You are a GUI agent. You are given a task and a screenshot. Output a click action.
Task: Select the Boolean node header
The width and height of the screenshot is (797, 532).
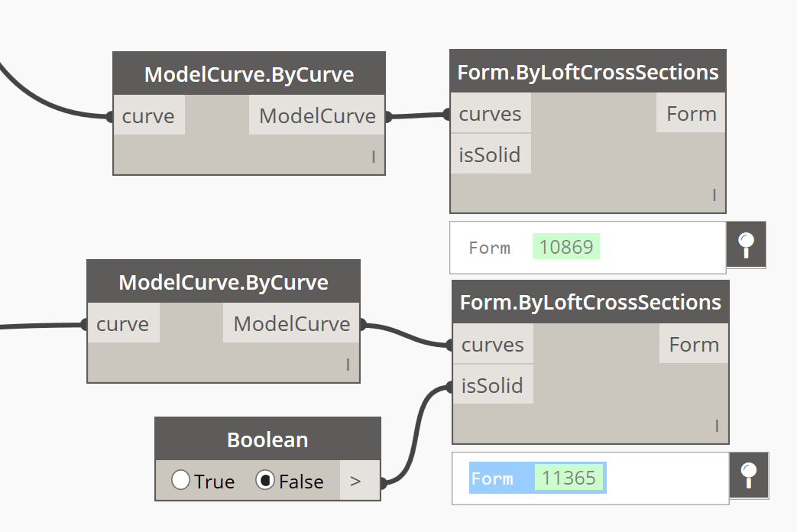pos(267,440)
